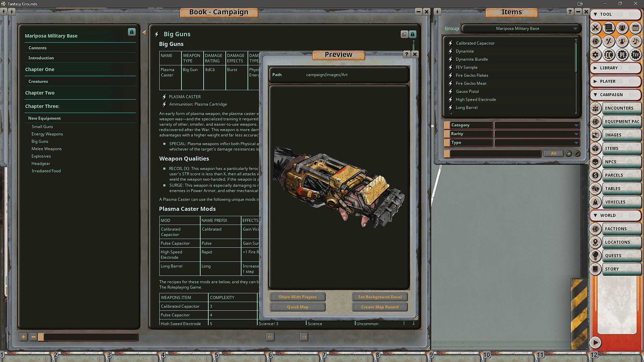Click the Items search filter field

[x=495, y=154]
